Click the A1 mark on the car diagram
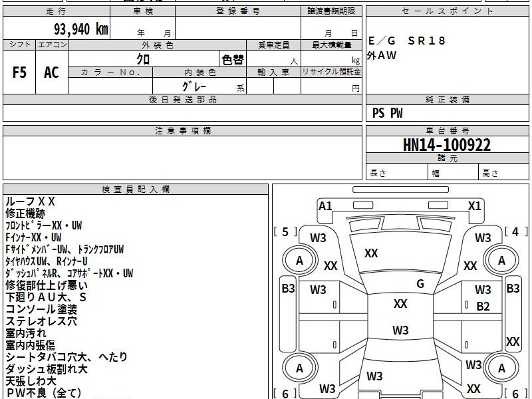This screenshot has width=532, height=399. [x=325, y=205]
